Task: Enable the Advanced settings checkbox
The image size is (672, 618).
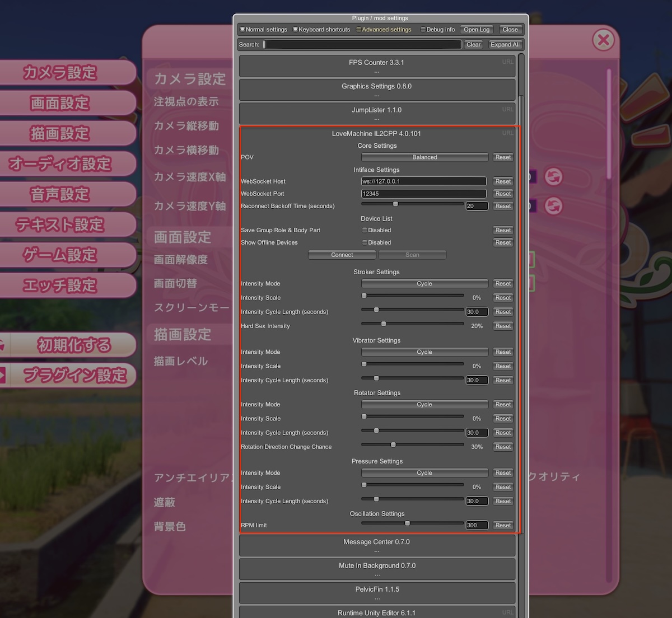Action: tap(359, 30)
